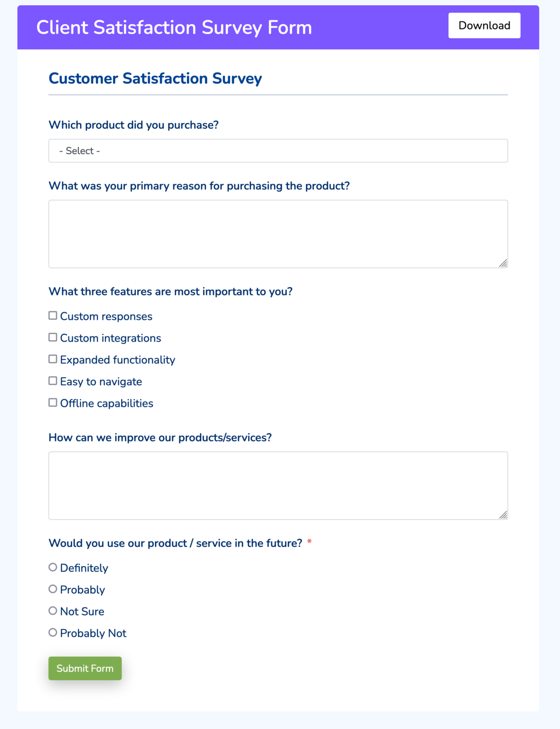Focus the improvement suggestions text area
Image resolution: width=560 pixels, height=729 pixels.
(278, 484)
